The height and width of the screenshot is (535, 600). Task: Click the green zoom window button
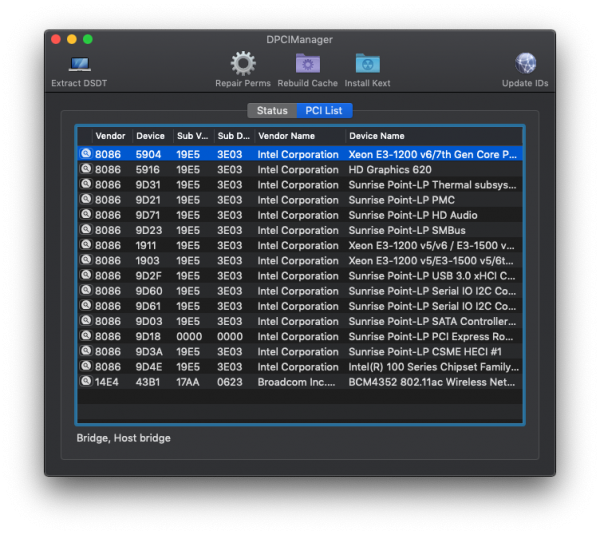point(88,39)
